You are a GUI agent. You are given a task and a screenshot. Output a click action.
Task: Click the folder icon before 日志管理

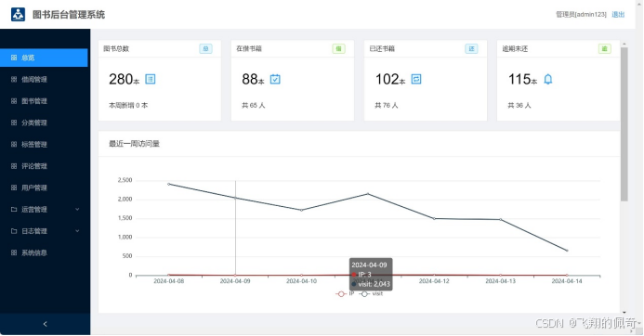coord(14,231)
